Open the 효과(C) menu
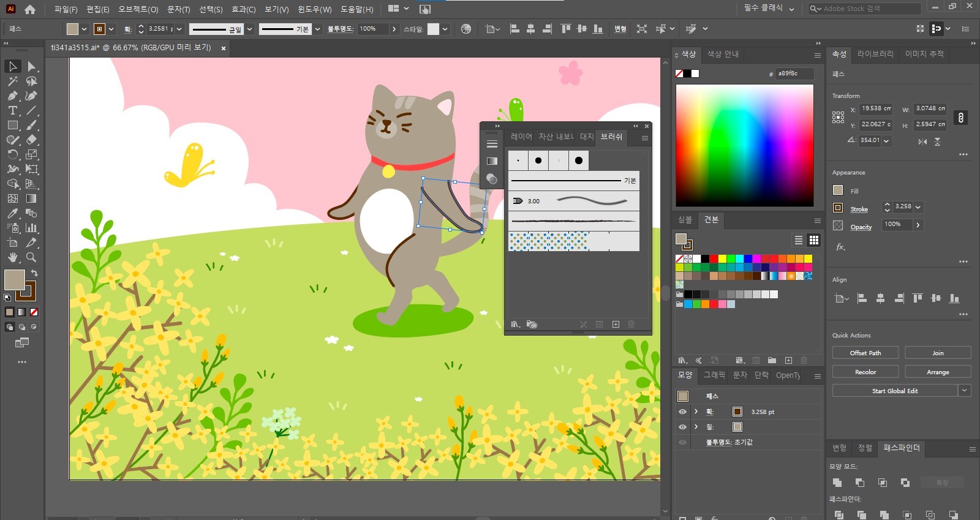Viewport: 980px width, 520px height. [x=243, y=9]
